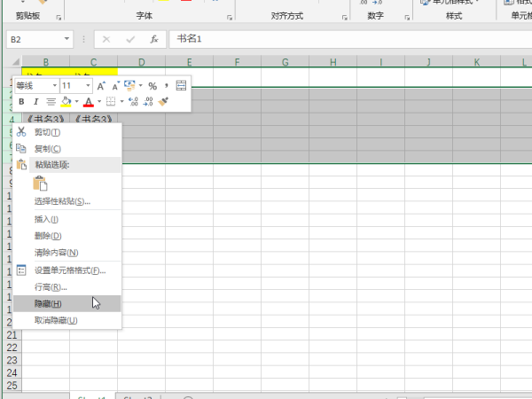The width and height of the screenshot is (532, 399).
Task: Click the percent style icon
Action: click(x=153, y=86)
